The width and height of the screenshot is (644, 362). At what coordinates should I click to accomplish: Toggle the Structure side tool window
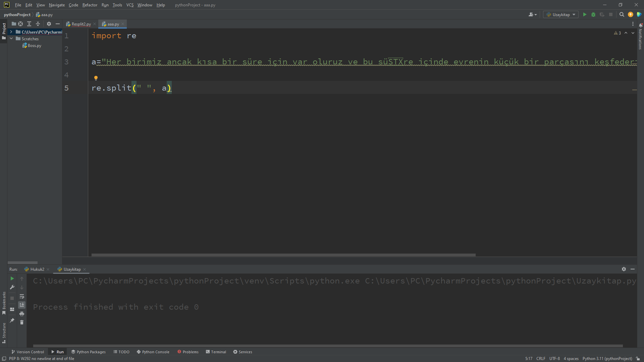click(x=4, y=333)
